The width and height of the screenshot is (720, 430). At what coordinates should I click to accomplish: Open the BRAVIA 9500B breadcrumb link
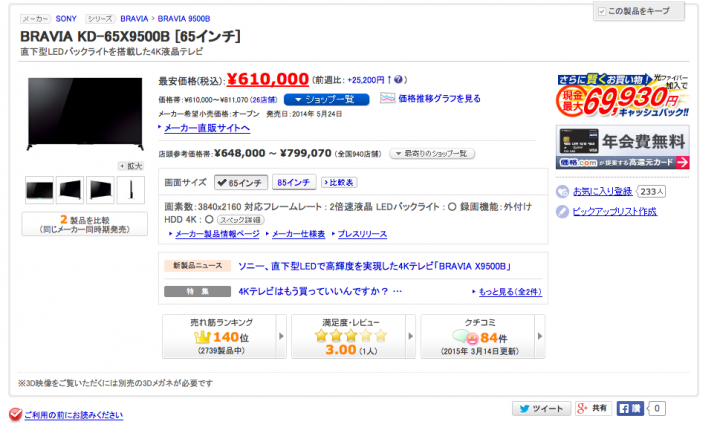[x=184, y=19]
